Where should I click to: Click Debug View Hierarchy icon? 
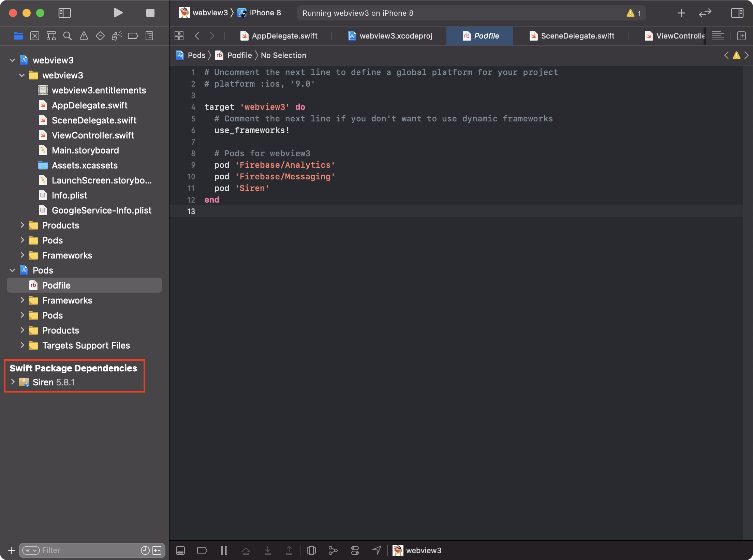click(311, 550)
